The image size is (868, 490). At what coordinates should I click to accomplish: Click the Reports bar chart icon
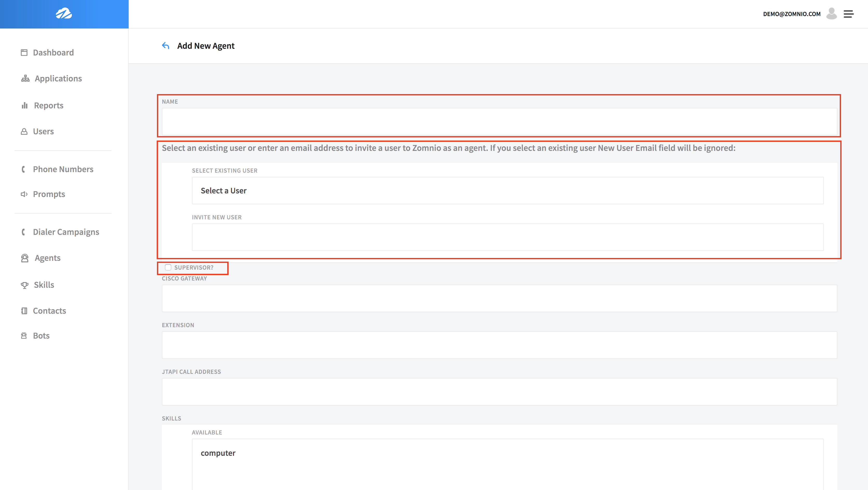25,106
